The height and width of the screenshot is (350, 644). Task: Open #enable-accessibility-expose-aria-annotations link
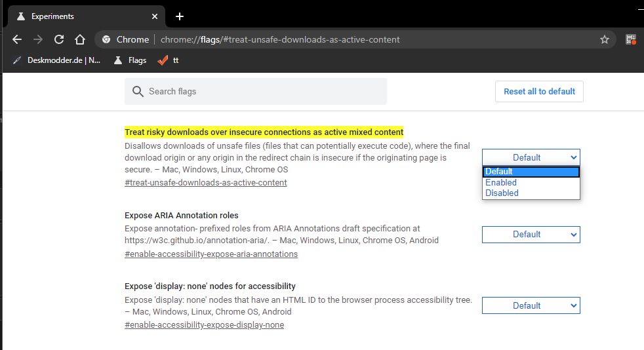[211, 254]
